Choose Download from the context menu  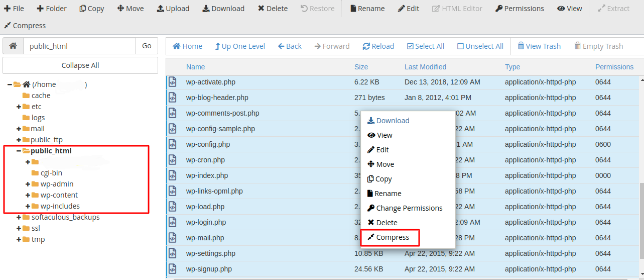pos(389,121)
